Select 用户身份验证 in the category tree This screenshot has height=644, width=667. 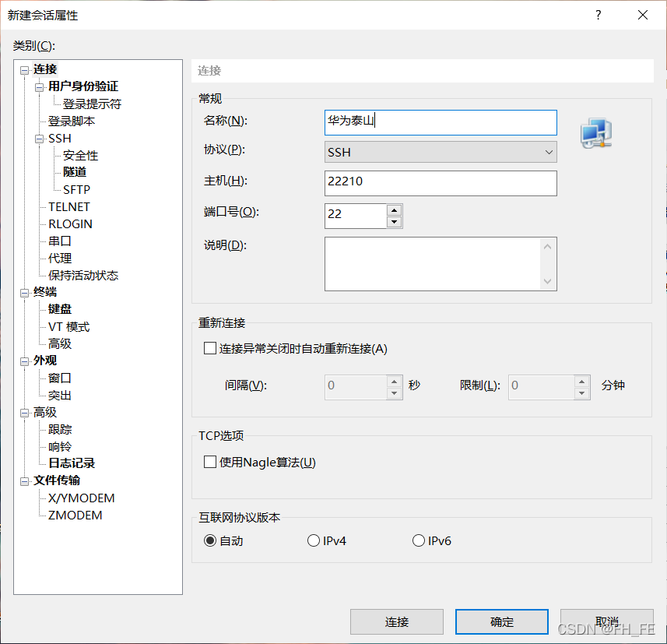click(x=83, y=86)
